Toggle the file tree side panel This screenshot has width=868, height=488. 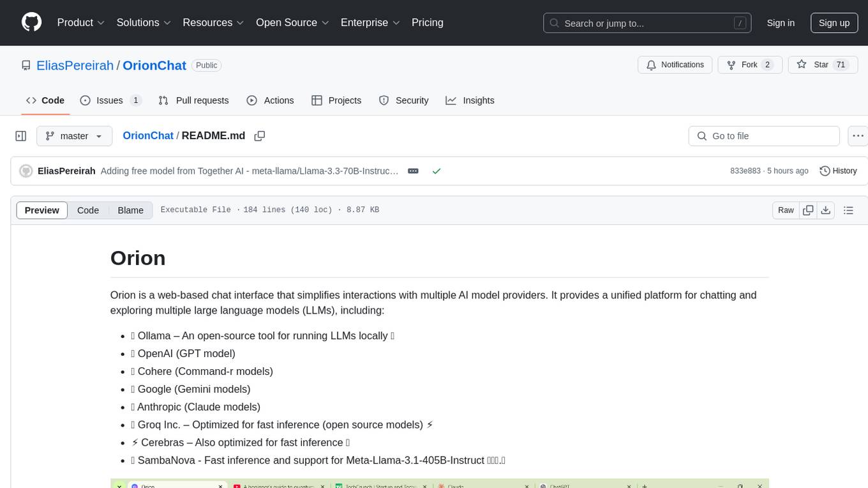(x=20, y=136)
